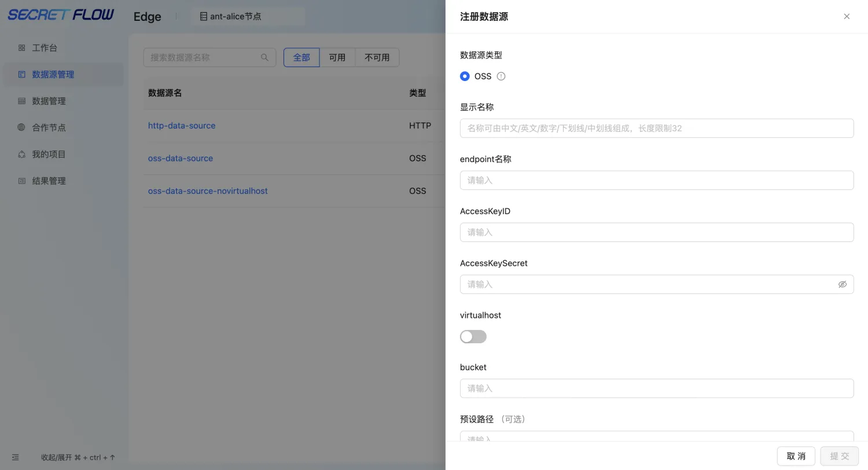Open the oss-data-source link
This screenshot has width=868, height=470.
click(181, 158)
